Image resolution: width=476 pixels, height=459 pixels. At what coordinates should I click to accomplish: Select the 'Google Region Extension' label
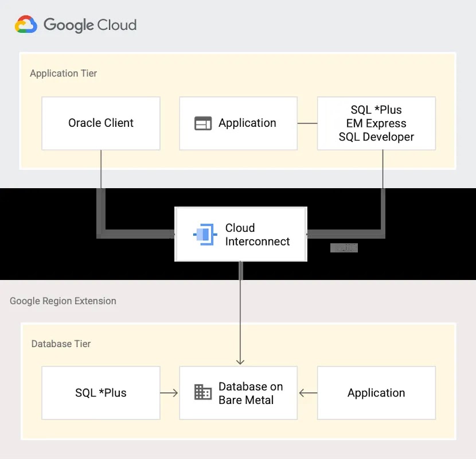pyautogui.click(x=63, y=301)
